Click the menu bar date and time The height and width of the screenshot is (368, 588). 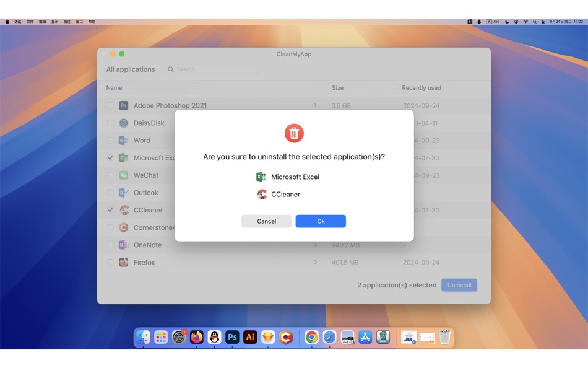coord(566,22)
